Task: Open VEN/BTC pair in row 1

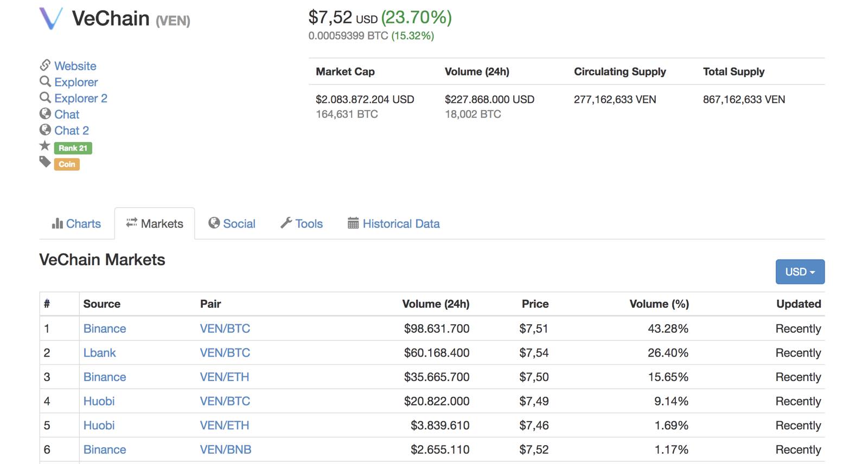Action: tap(225, 328)
